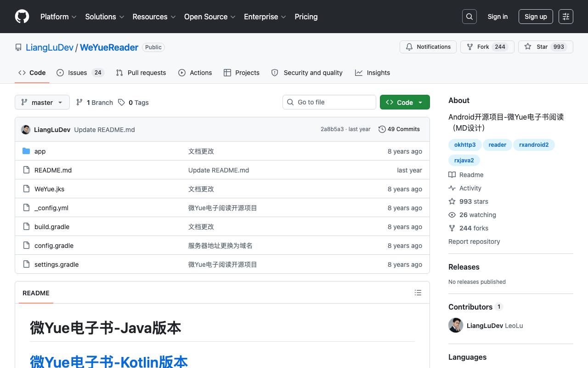Open the 993 stars link
This screenshot has width=588, height=368.
[x=468, y=201]
